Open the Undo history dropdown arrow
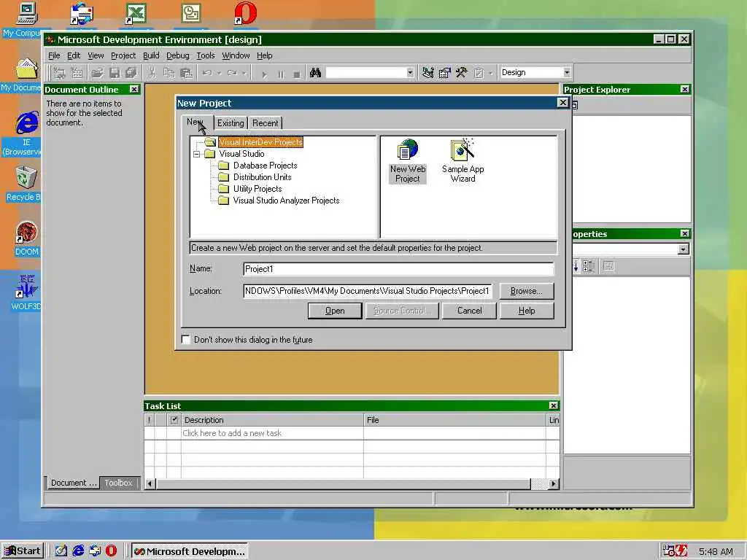Screen dimensions: 747x560 coord(219,74)
